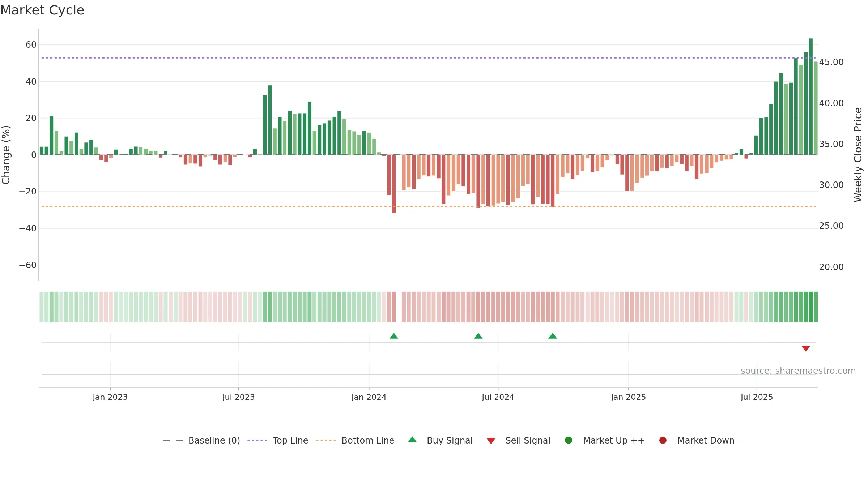
Task: Select the buy signal marker after Jan 2024
Action: coord(394,336)
